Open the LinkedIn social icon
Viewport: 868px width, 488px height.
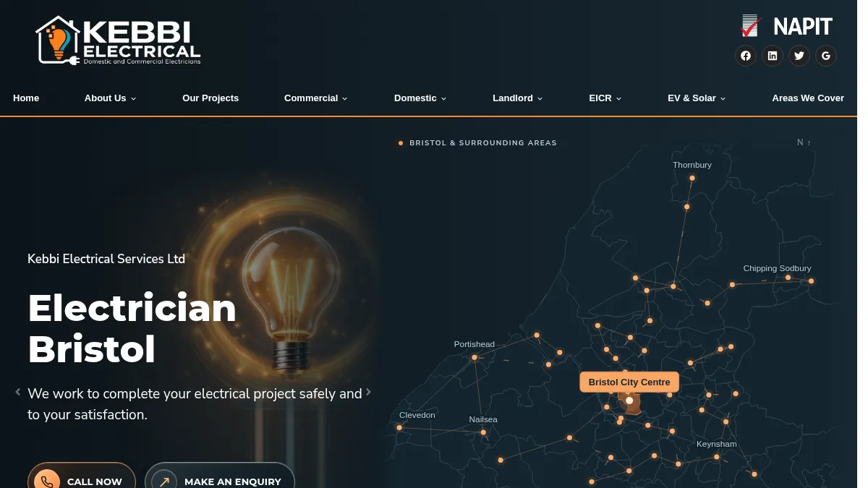[x=773, y=56]
